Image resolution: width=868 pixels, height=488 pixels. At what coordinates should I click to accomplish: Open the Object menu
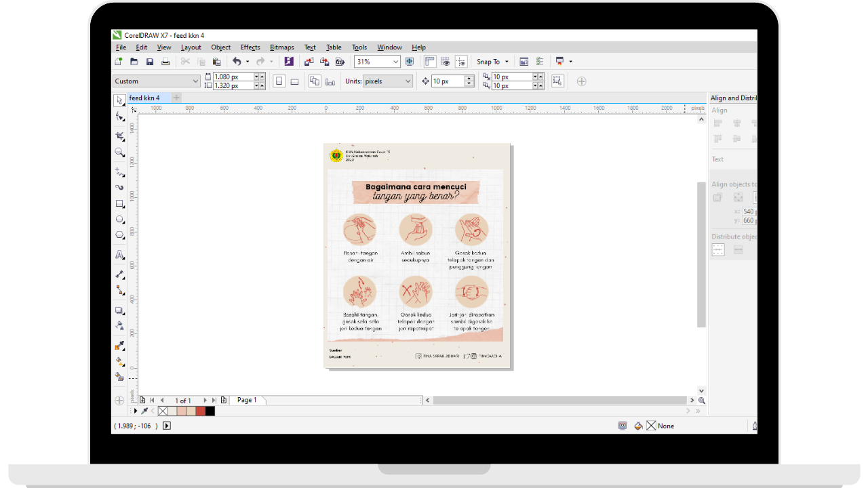(221, 47)
